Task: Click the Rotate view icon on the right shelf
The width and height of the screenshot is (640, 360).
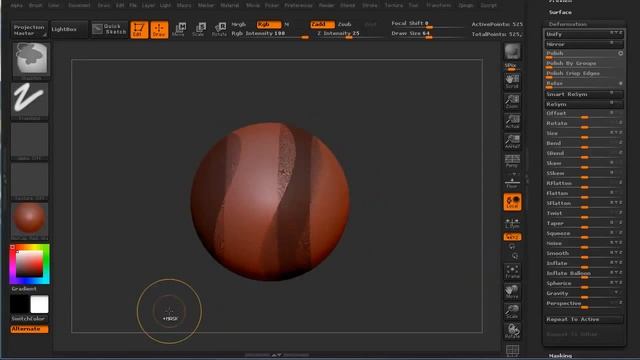Action: point(512,331)
